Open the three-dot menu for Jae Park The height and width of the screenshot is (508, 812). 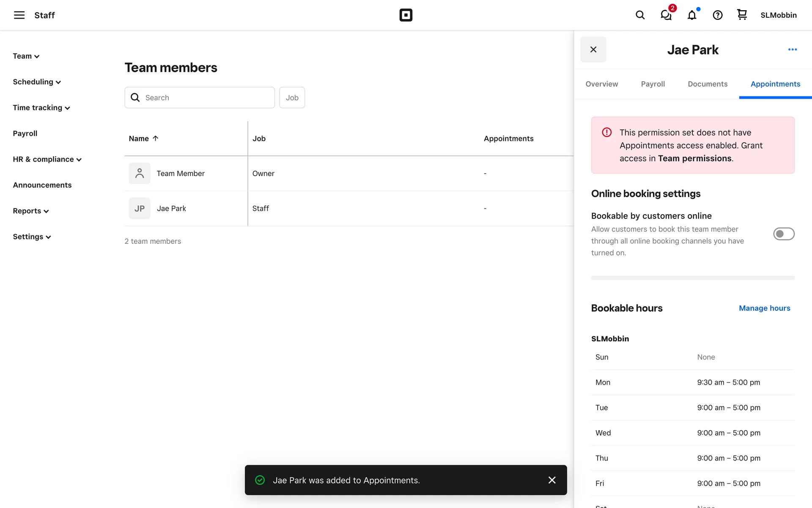click(x=793, y=50)
